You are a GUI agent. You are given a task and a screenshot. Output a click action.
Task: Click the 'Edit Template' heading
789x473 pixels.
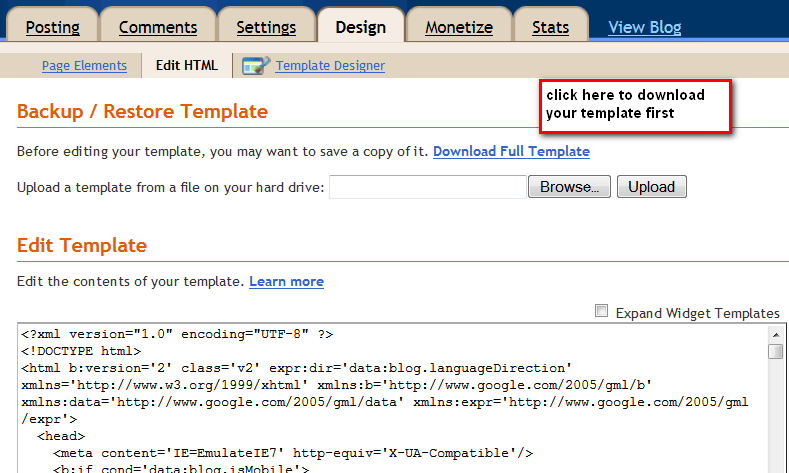[82, 245]
